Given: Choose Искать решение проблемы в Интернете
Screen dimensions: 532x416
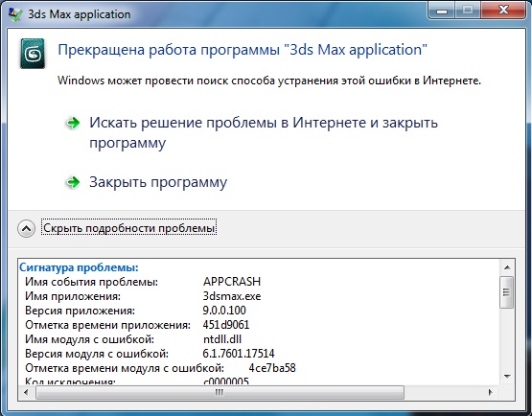Looking at the screenshot, I should (x=264, y=132).
